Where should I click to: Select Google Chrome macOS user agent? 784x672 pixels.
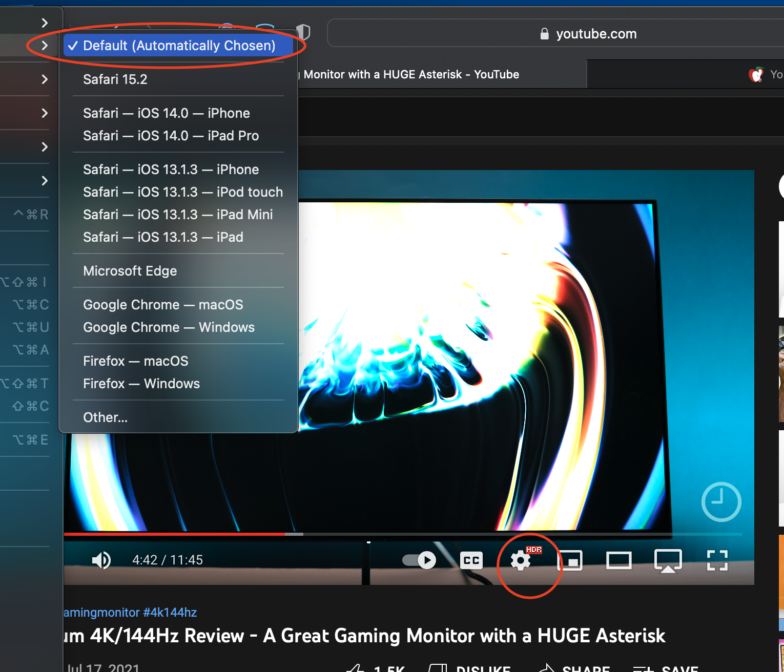(x=178, y=305)
